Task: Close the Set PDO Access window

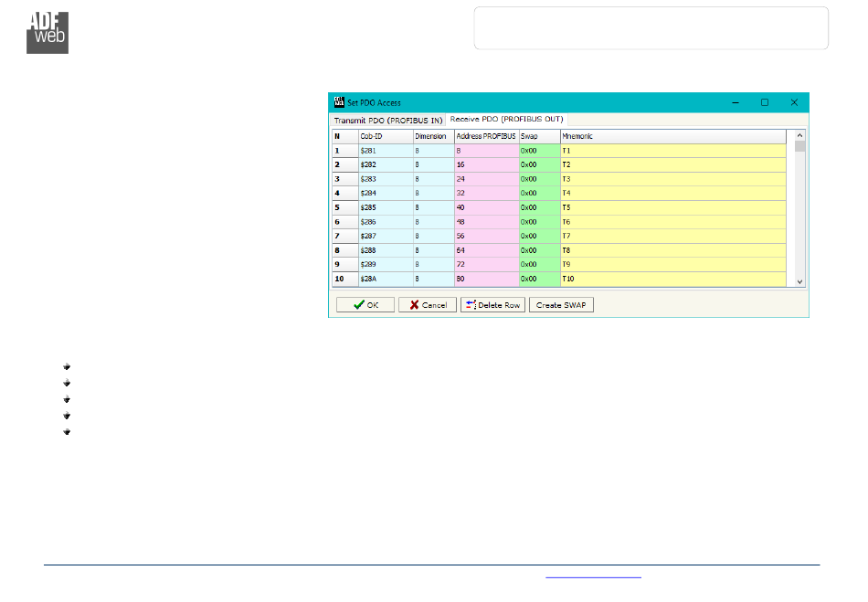Action: 794,102
